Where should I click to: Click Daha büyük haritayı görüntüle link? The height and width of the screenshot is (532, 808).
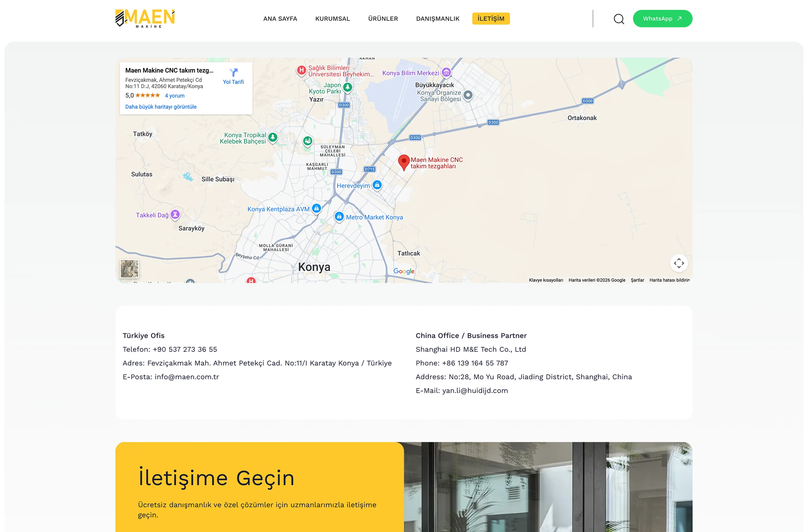[x=161, y=106]
